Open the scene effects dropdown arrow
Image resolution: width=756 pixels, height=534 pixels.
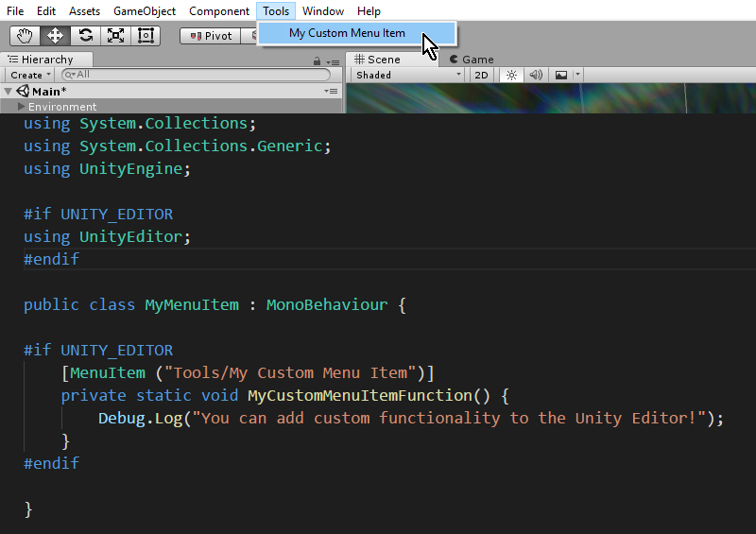(x=577, y=75)
